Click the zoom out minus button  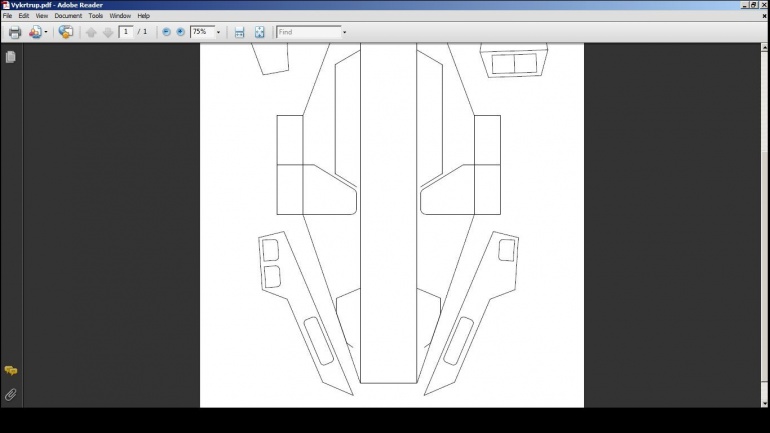166,32
